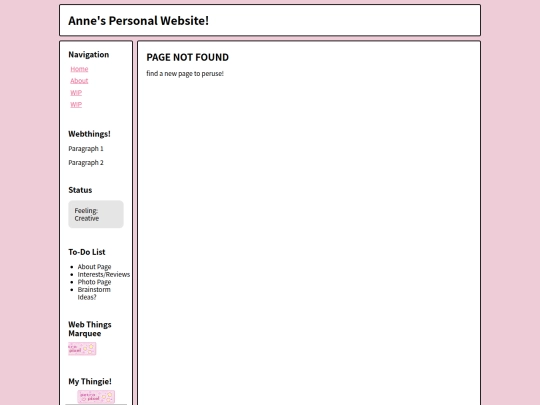The width and height of the screenshot is (540, 405).
Task: Click the Status heading
Action: coord(80,190)
